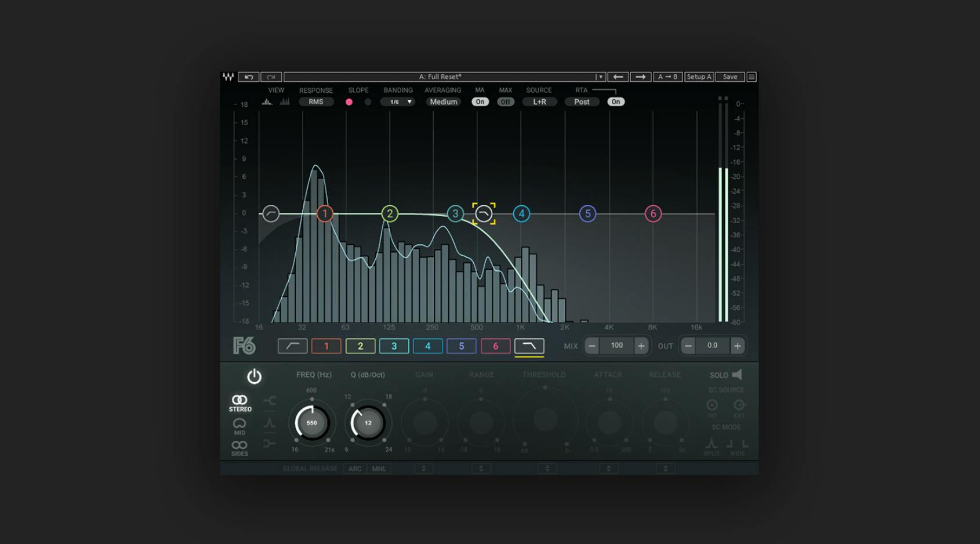Toggle MAX Off switch
980x544 pixels.
pos(506,102)
